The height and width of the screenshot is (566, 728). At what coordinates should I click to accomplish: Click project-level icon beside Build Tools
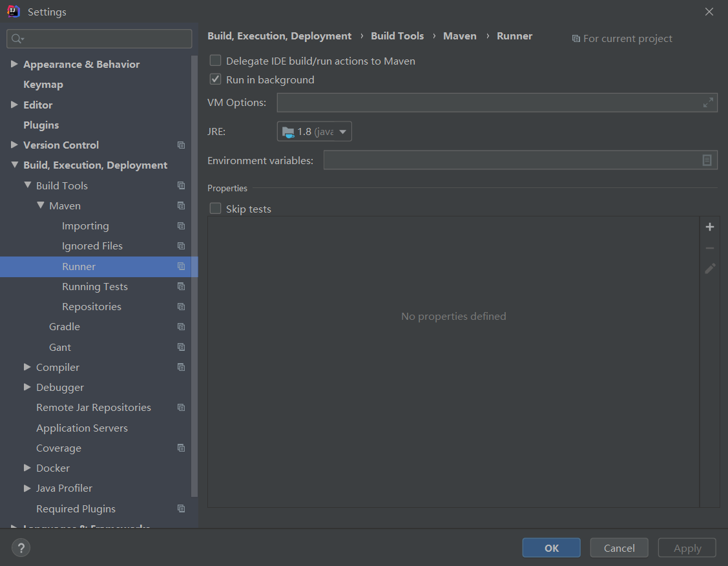181,185
